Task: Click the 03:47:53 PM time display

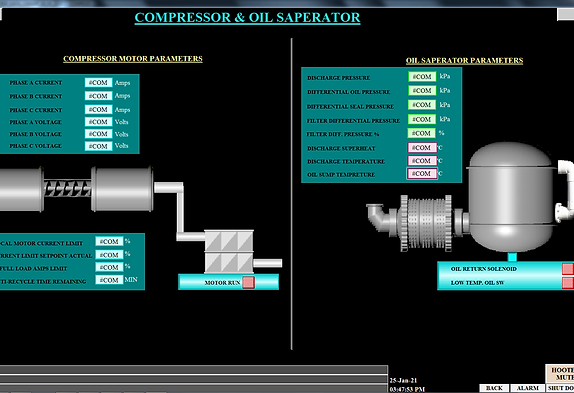Action: (x=407, y=389)
